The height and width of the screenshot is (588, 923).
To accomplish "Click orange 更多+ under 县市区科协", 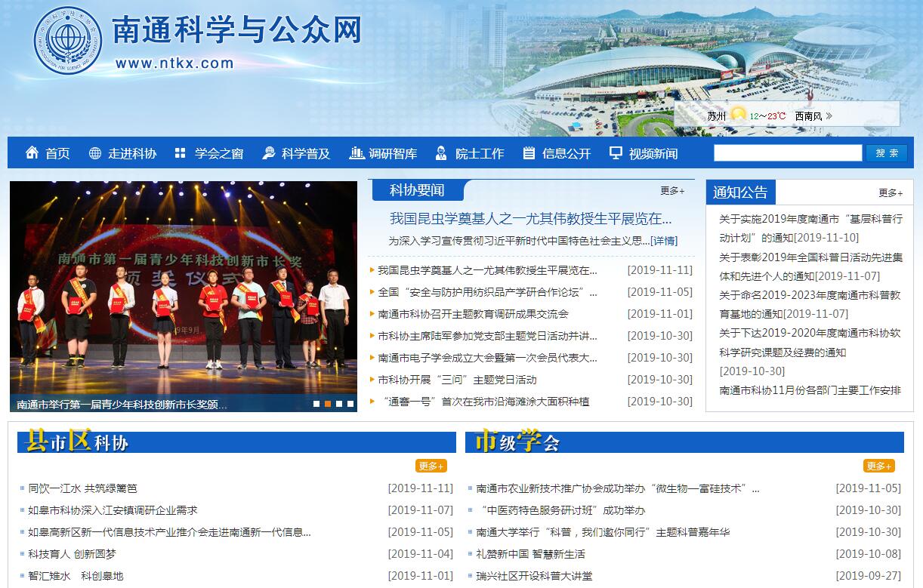I will [x=431, y=466].
